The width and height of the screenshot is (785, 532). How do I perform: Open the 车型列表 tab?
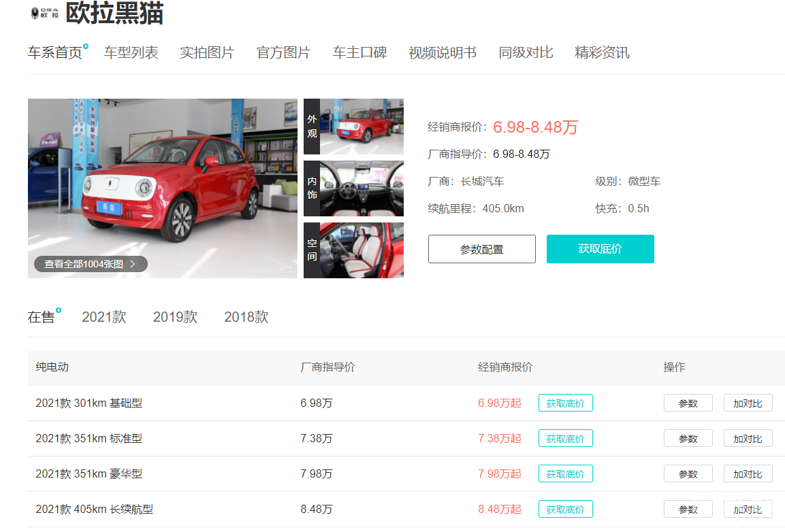pos(131,53)
